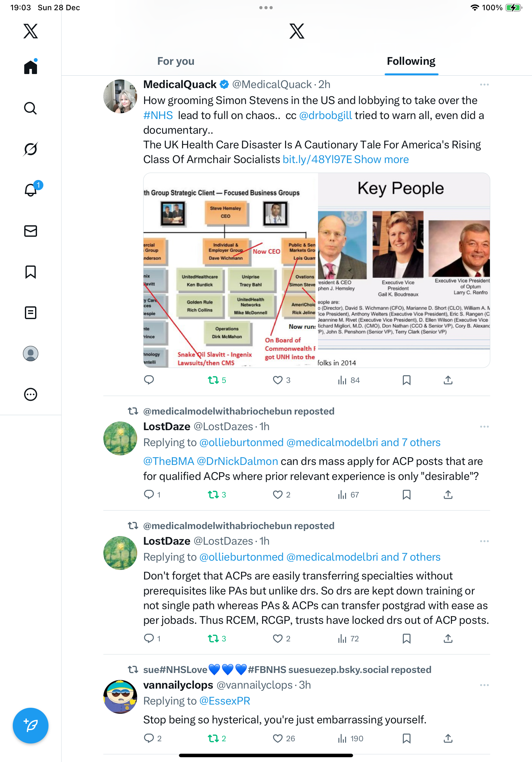The image size is (532, 762).
Task: Open the bit.ly/48YI97E link
Action: click(317, 159)
